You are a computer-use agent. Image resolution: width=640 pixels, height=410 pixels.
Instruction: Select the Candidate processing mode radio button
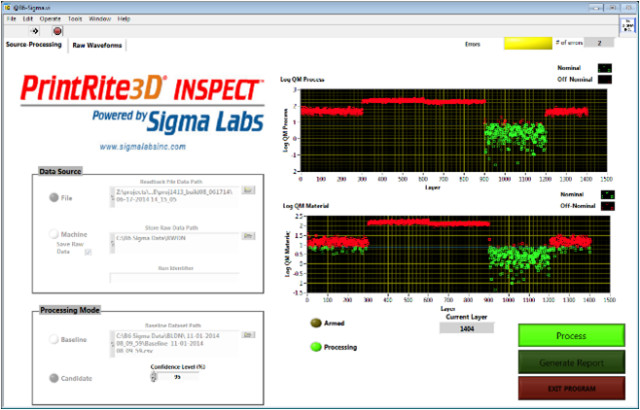[54, 378]
